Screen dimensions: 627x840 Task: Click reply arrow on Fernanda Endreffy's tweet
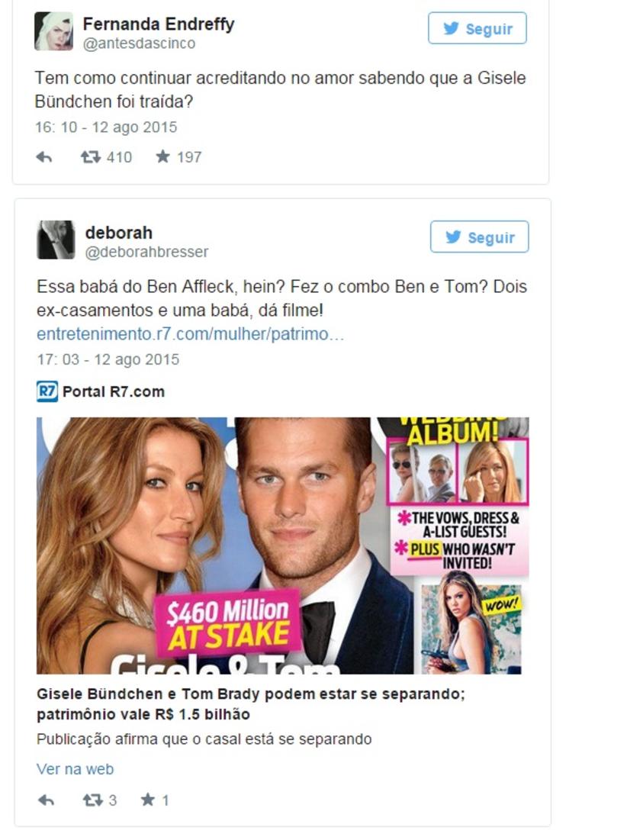coord(44,157)
